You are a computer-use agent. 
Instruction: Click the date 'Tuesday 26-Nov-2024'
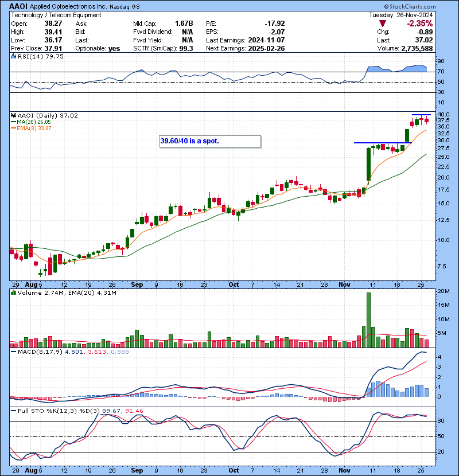click(401, 15)
